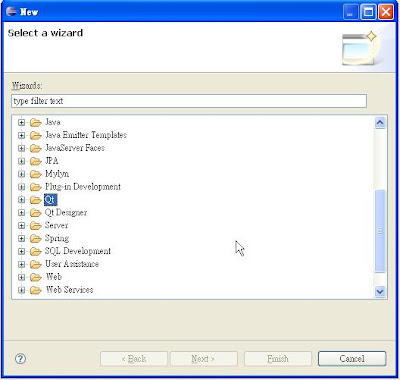Expand the Web category node

(21, 277)
